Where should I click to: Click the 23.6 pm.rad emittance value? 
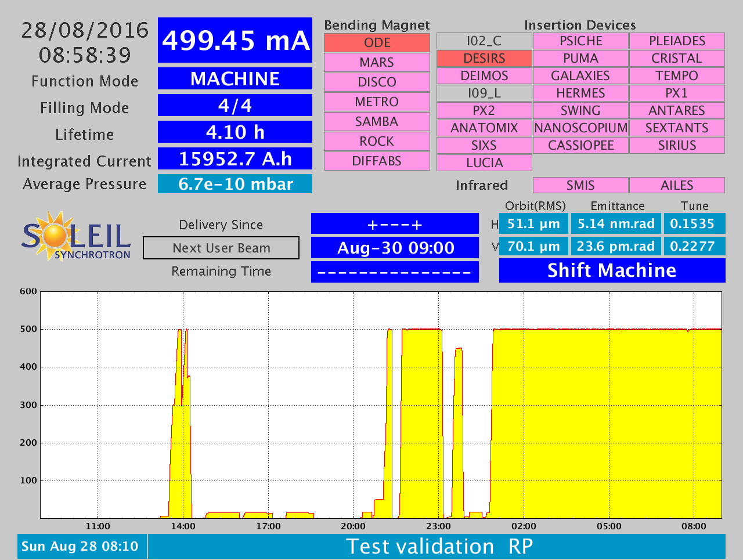pyautogui.click(x=616, y=246)
